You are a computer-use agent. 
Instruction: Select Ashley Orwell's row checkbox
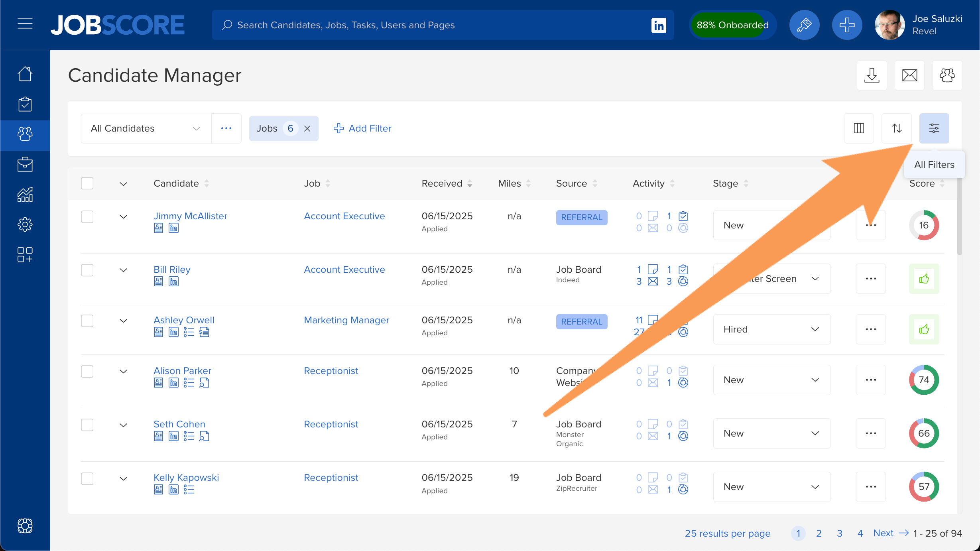[x=87, y=321]
